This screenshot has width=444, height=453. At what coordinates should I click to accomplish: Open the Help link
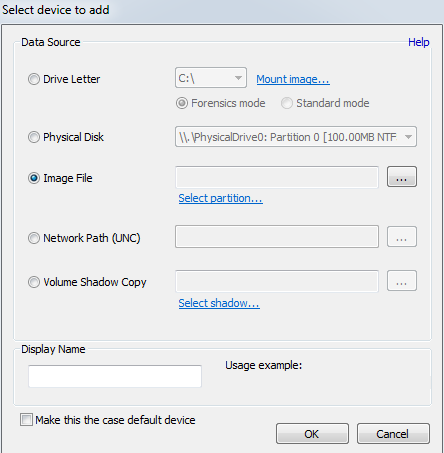tap(419, 42)
